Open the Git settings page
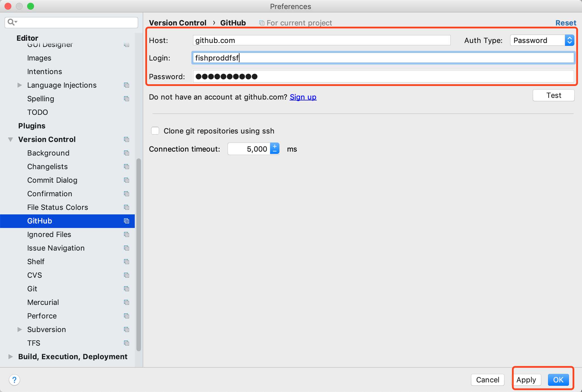 32,289
